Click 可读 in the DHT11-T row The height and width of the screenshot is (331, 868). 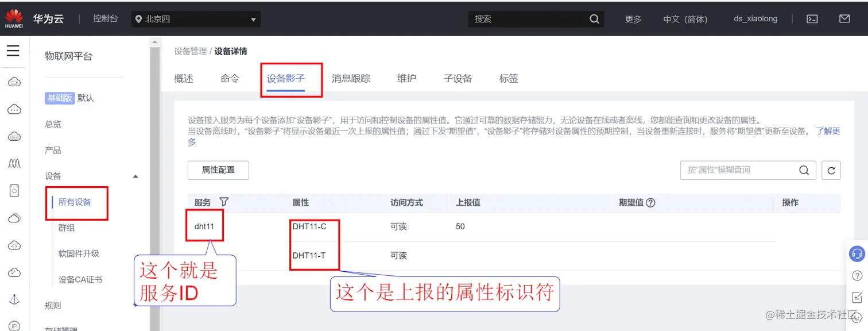[x=398, y=255]
